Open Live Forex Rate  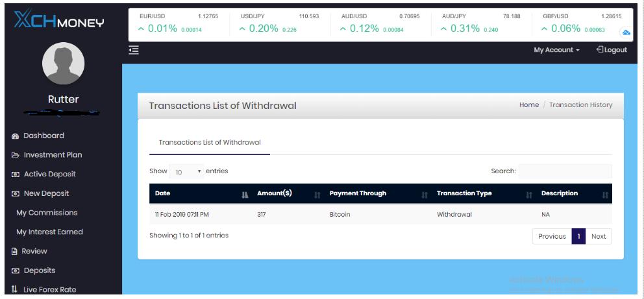pos(50,289)
